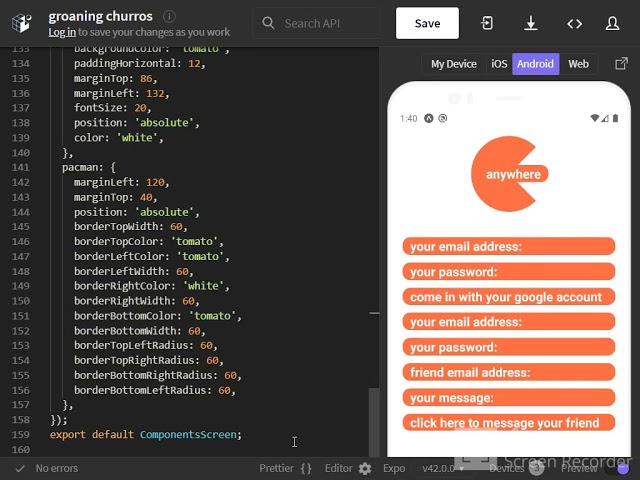Click the Prettier curly braces icon
The width and height of the screenshot is (640, 480).
coord(306,468)
